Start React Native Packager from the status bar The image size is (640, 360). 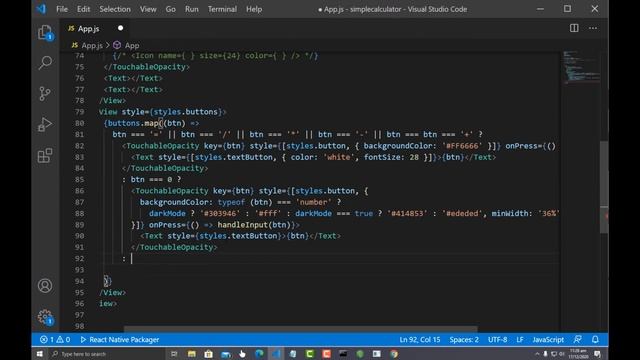pyautogui.click(x=120, y=340)
